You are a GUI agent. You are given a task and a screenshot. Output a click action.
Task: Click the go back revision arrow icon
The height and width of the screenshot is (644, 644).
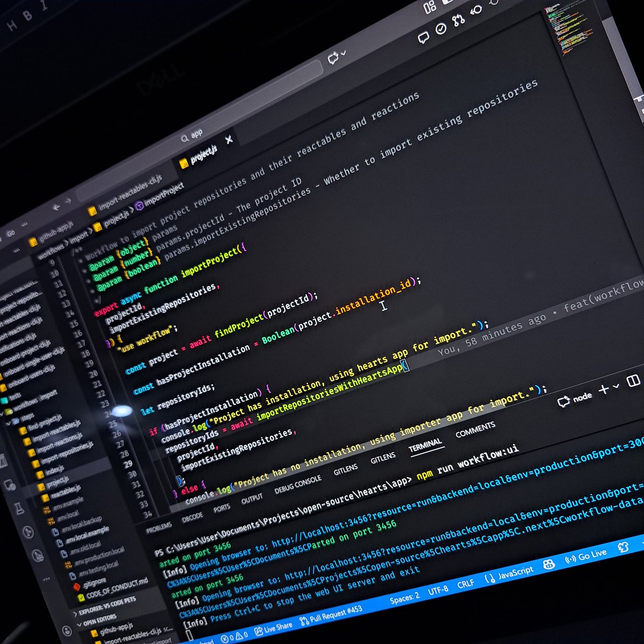tap(475, 11)
